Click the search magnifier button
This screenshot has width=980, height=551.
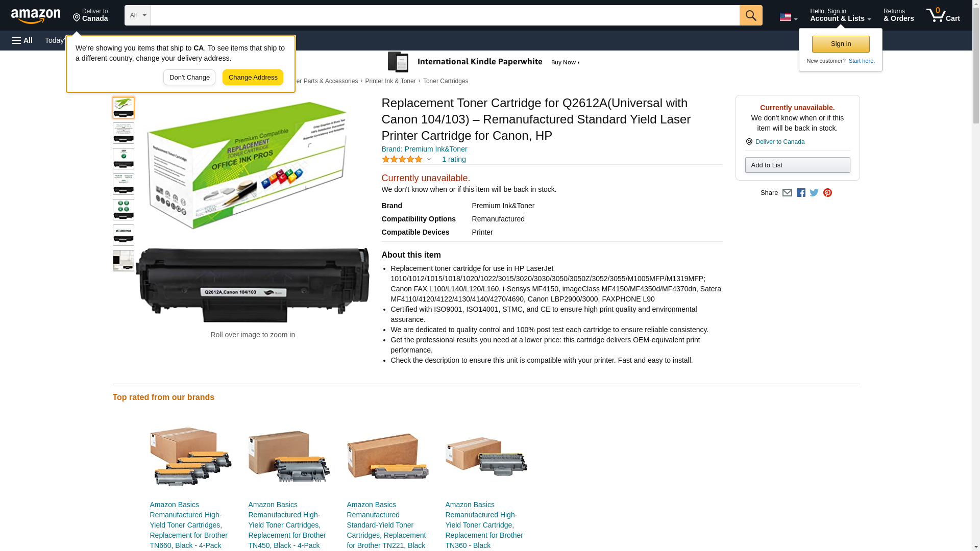pos(750,15)
